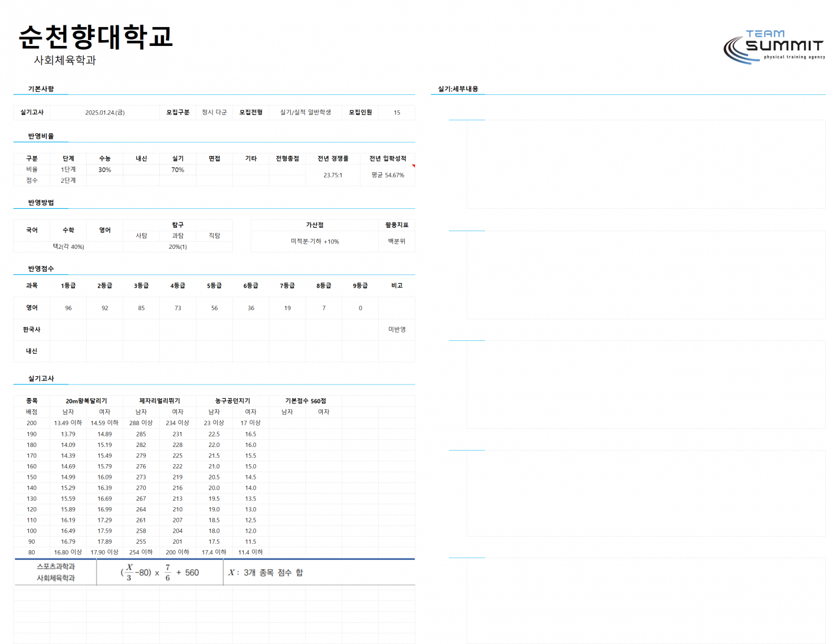Image resolution: width=826 pixels, height=644 pixels.
Task: Select the date cell 2025.01.24.(금)
Action: pyautogui.click(x=104, y=113)
